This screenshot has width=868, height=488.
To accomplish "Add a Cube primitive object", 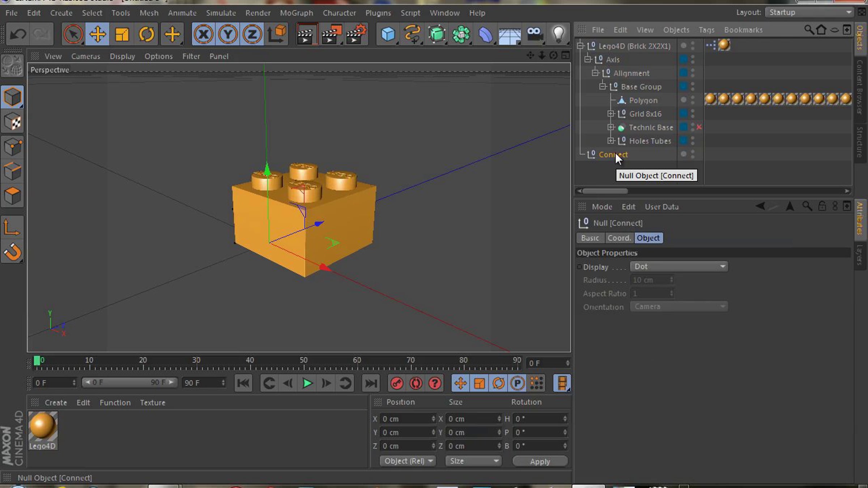I will pyautogui.click(x=388, y=34).
